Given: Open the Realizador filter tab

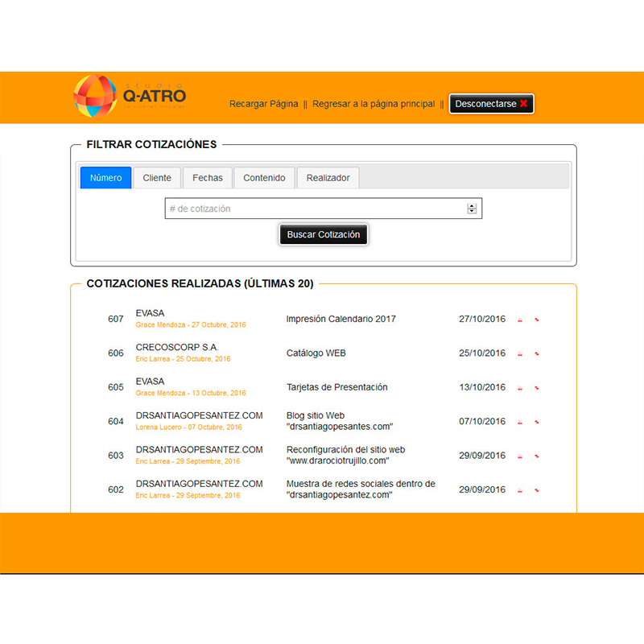Looking at the screenshot, I should [x=328, y=178].
